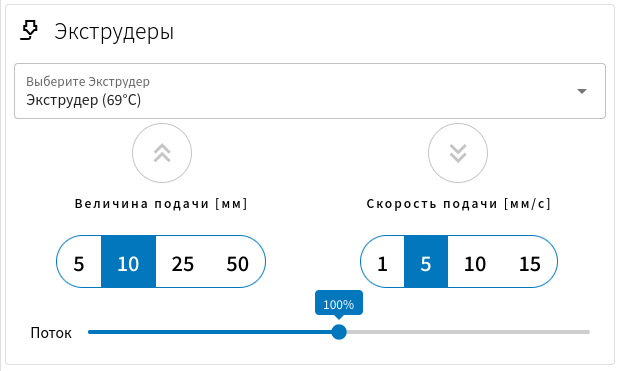Expand the Выберите Экструдер selection field
The width and height of the screenshot is (624, 371).
310,91
